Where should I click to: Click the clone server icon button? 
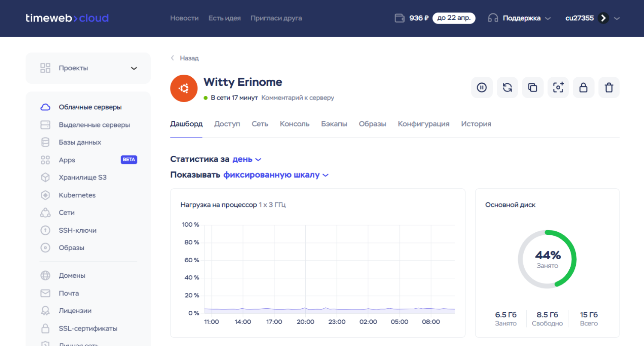click(532, 88)
